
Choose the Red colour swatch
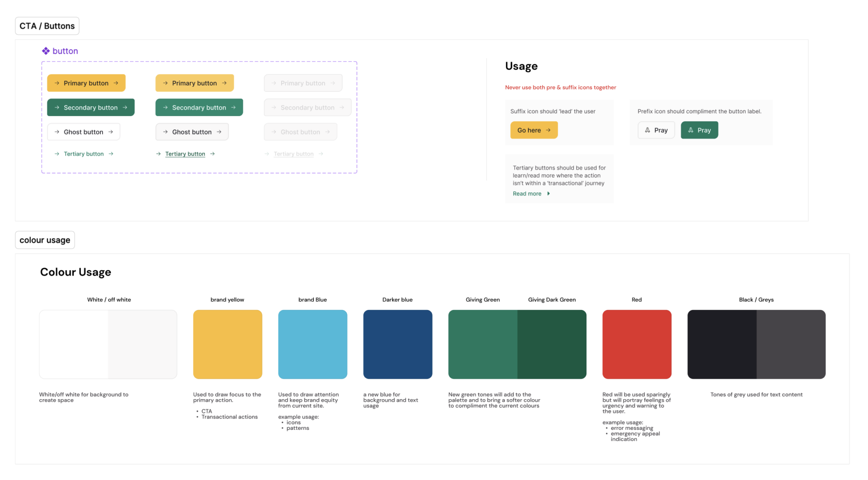click(637, 344)
